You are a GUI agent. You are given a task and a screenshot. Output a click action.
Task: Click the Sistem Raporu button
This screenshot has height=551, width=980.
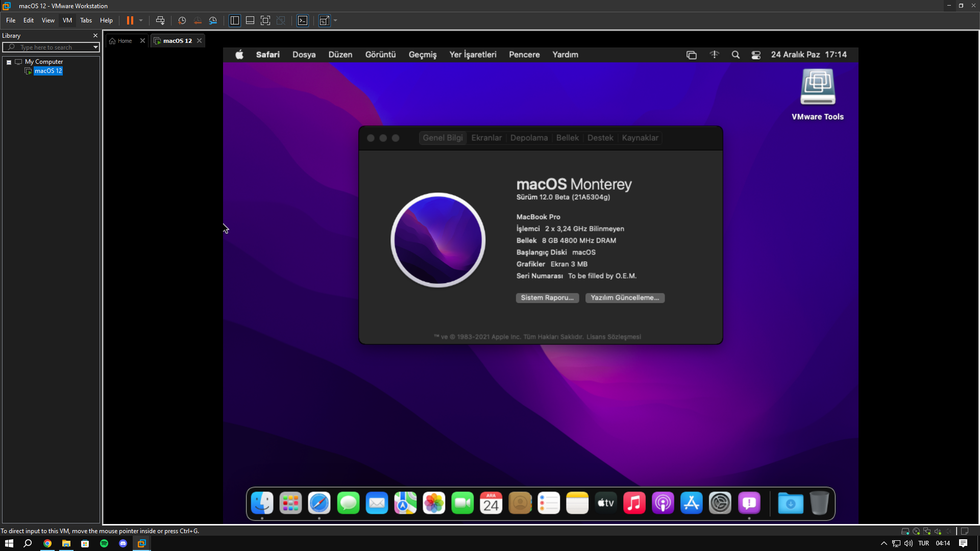point(547,298)
